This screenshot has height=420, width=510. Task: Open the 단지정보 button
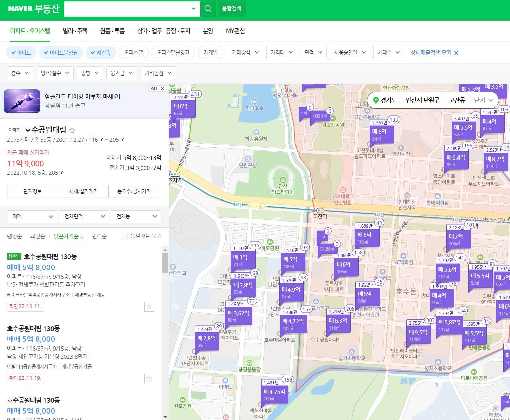[x=33, y=191]
